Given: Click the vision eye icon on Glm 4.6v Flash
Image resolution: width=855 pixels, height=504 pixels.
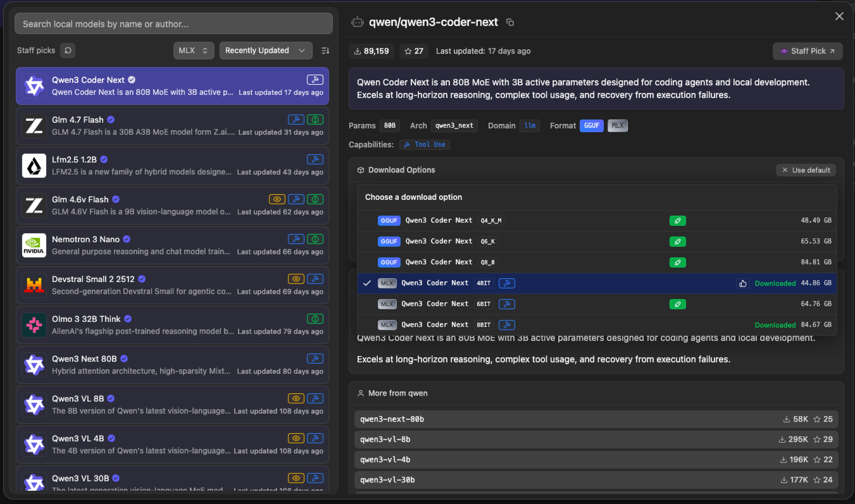Looking at the screenshot, I should pyautogui.click(x=277, y=200).
